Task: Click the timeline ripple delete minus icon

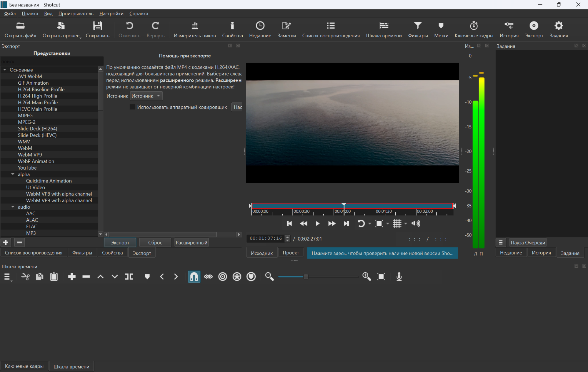Action: point(86,277)
